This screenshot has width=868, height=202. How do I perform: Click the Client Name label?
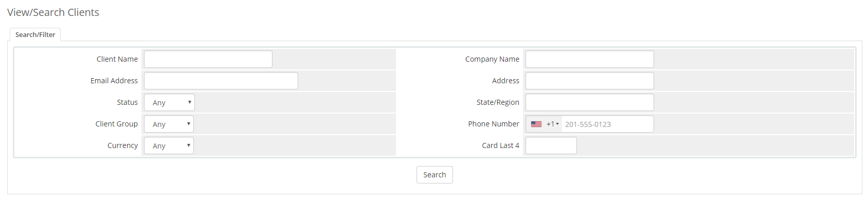click(x=117, y=59)
